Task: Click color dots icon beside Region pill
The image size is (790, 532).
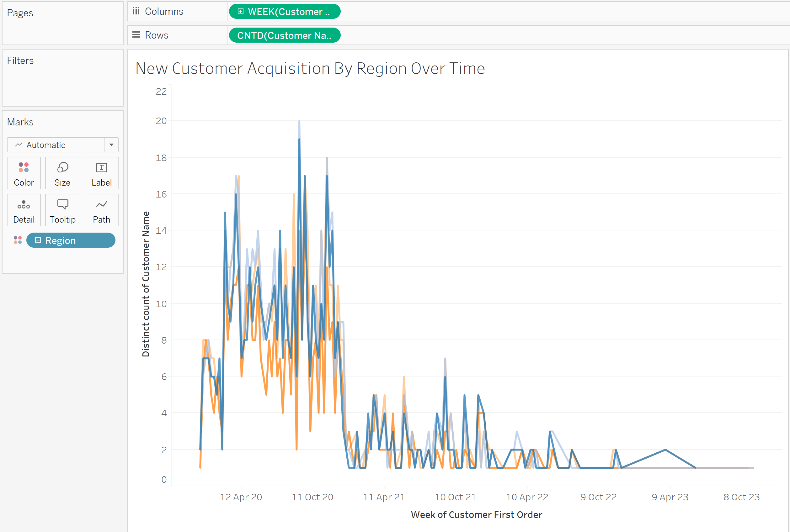Action: click(x=18, y=240)
